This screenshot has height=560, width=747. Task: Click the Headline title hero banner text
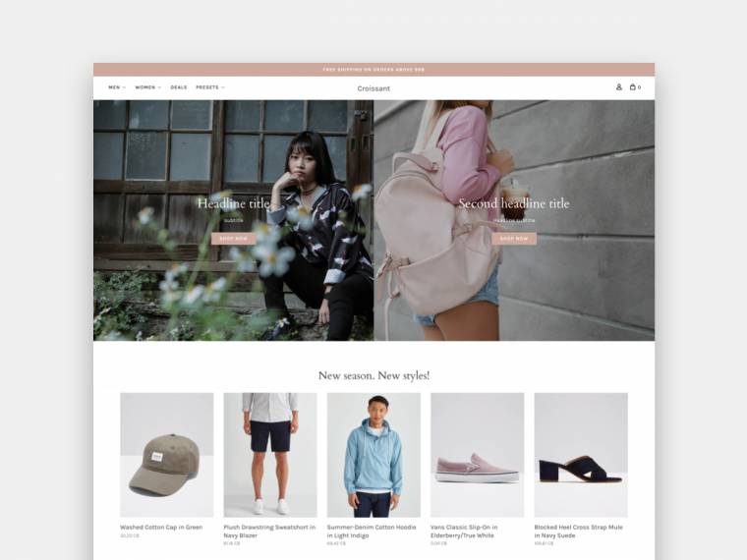coord(234,203)
